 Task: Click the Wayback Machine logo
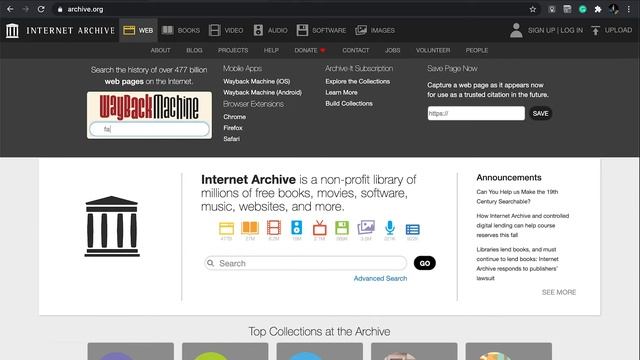149,107
